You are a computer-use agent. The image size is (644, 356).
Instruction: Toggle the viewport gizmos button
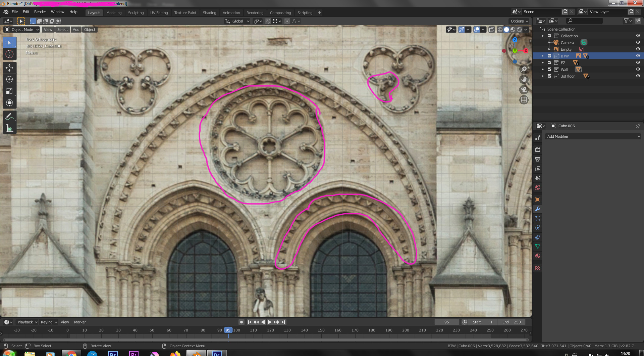[462, 30]
